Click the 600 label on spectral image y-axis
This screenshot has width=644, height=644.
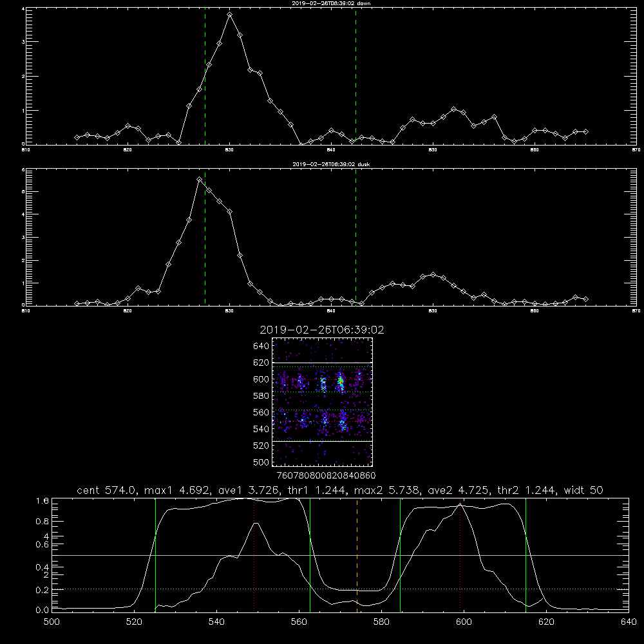[x=261, y=379]
